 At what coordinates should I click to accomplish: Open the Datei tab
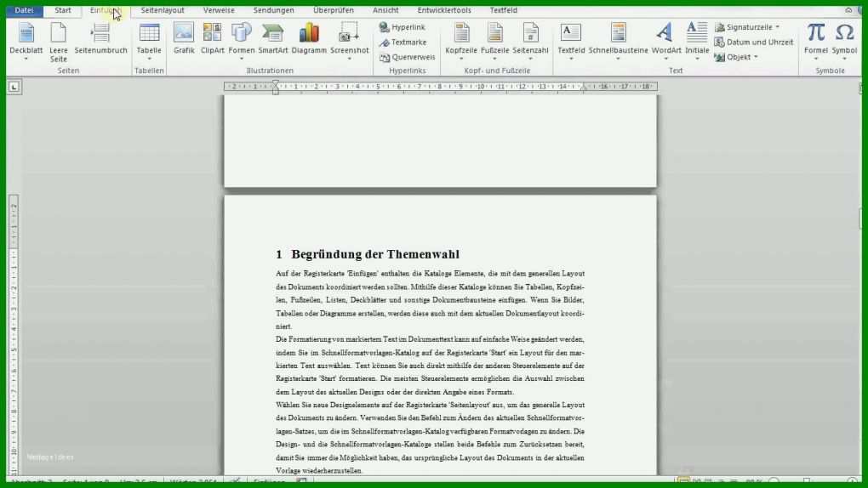(24, 10)
